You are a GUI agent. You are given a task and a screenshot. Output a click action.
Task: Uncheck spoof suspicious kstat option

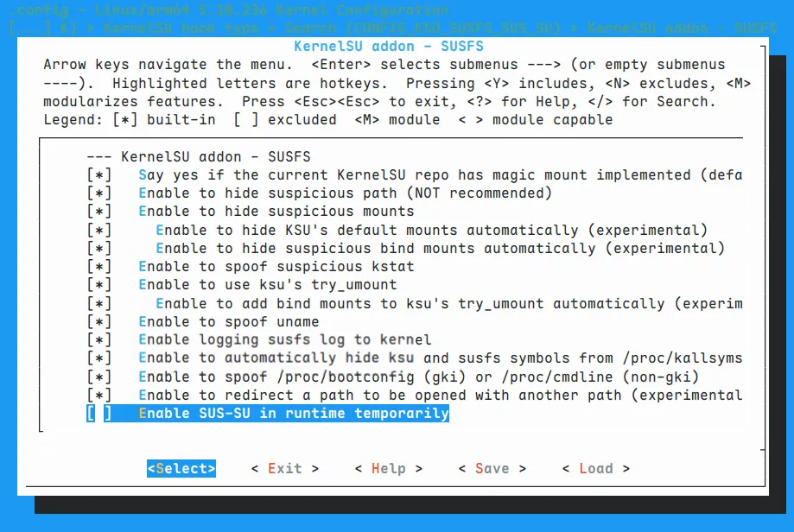[x=99, y=266]
